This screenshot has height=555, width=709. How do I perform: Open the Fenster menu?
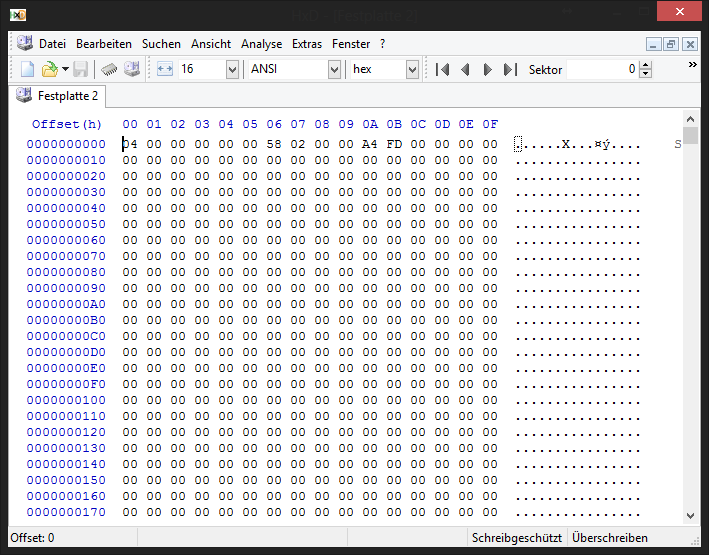351,44
